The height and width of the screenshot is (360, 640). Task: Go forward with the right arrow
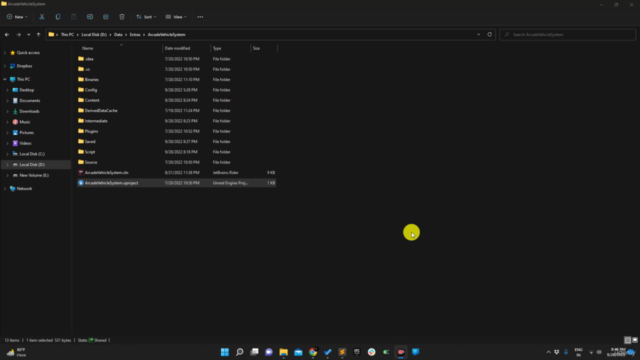pyautogui.click(x=18, y=35)
